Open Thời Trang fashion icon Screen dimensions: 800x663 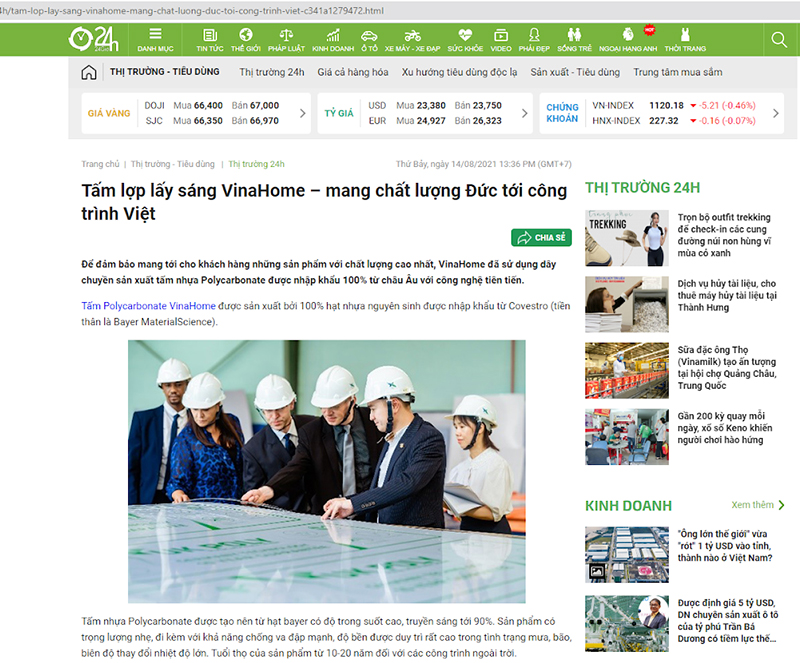coord(685,39)
